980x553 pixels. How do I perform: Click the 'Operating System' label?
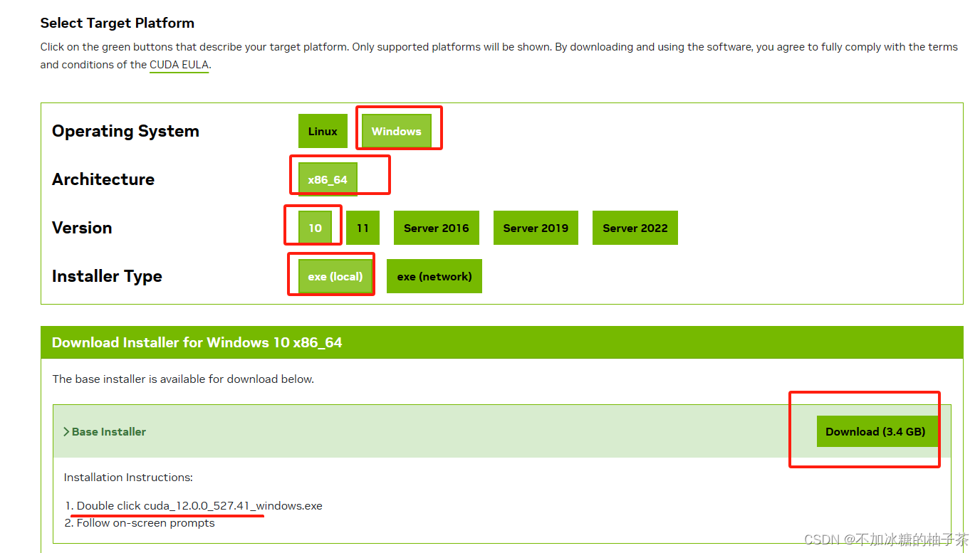coord(125,131)
